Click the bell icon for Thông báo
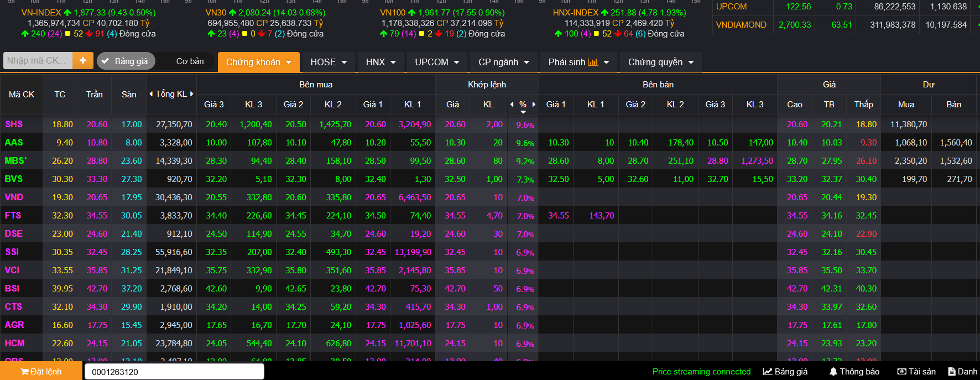Image resolution: width=980 pixels, height=380 pixels. click(833, 372)
